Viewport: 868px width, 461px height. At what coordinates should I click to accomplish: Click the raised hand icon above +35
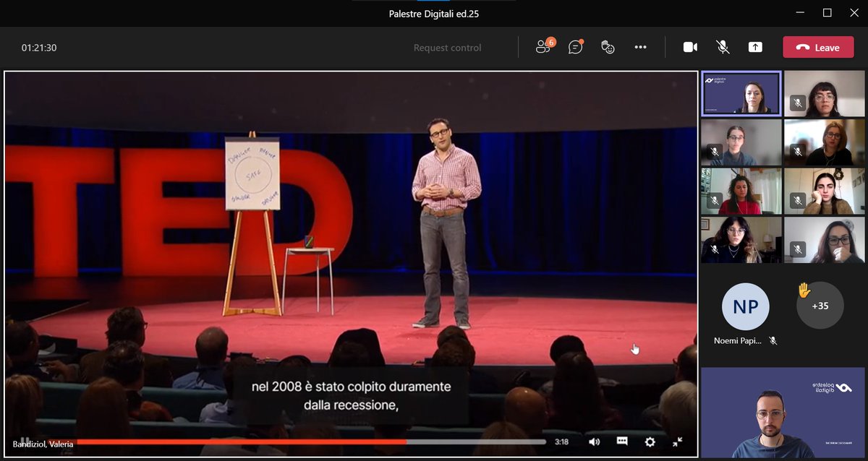[804, 290]
